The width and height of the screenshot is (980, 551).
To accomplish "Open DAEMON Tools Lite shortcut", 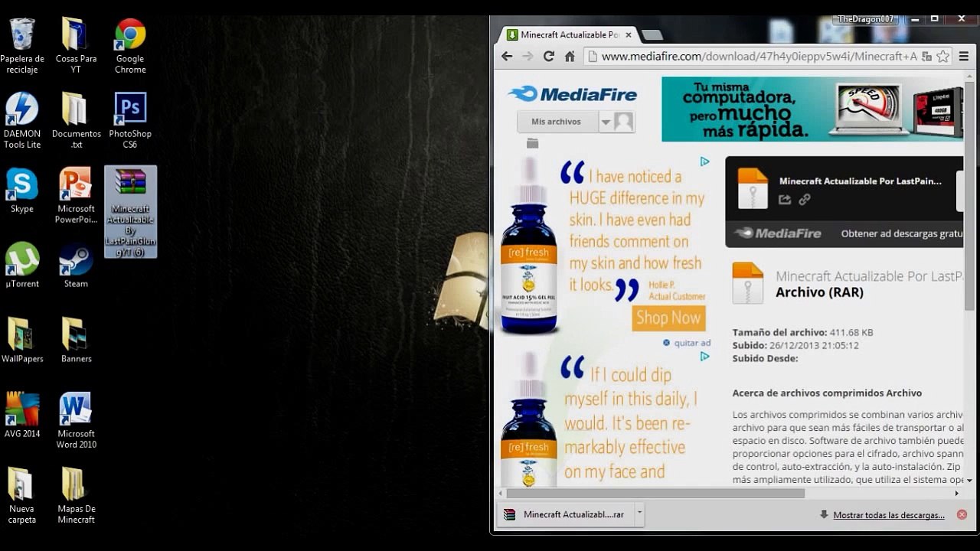I will tap(22, 121).
